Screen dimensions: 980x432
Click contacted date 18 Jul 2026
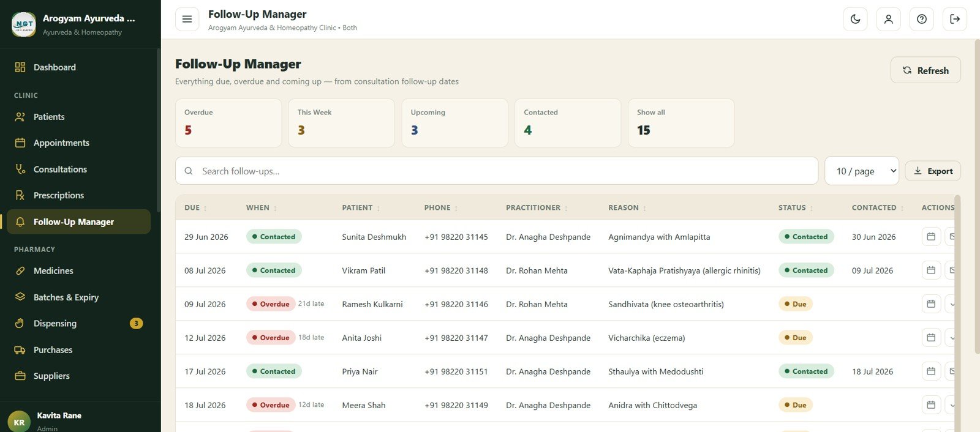(x=872, y=371)
